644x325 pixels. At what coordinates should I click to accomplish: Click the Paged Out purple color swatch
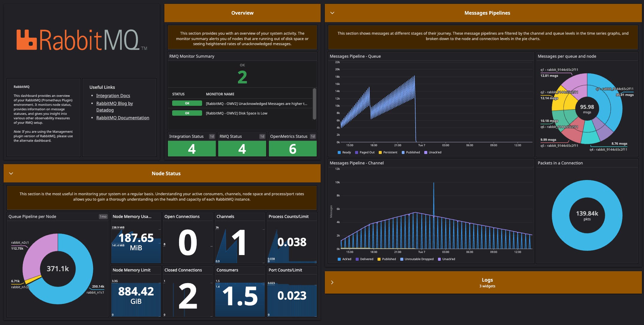tap(356, 152)
